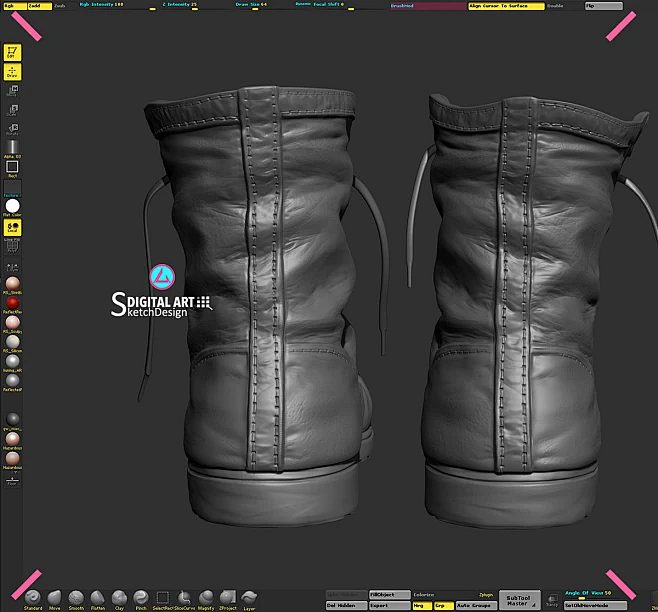Select the red ReflectRed material sphere
Viewport: 658px width, 612px height.
[13, 303]
